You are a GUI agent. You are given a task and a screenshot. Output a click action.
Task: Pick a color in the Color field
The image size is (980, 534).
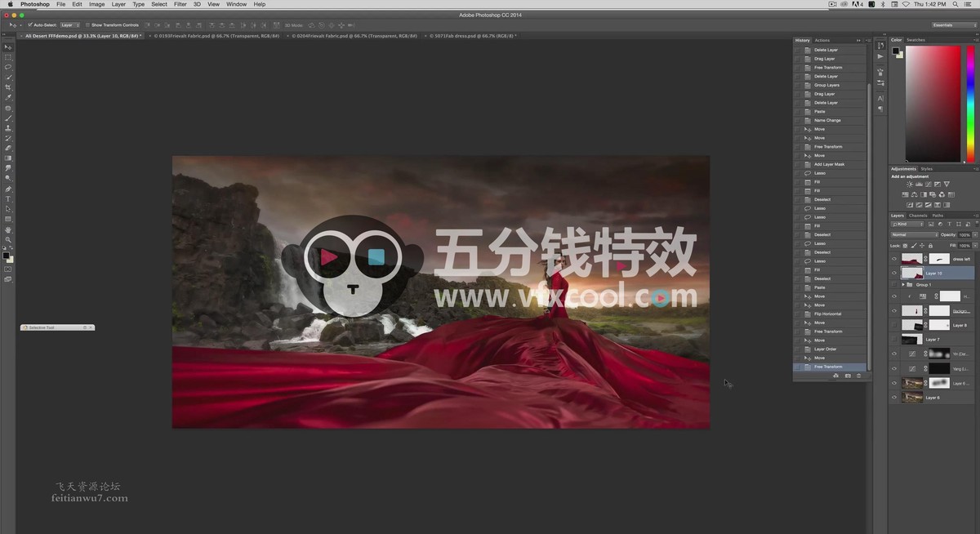(x=933, y=103)
